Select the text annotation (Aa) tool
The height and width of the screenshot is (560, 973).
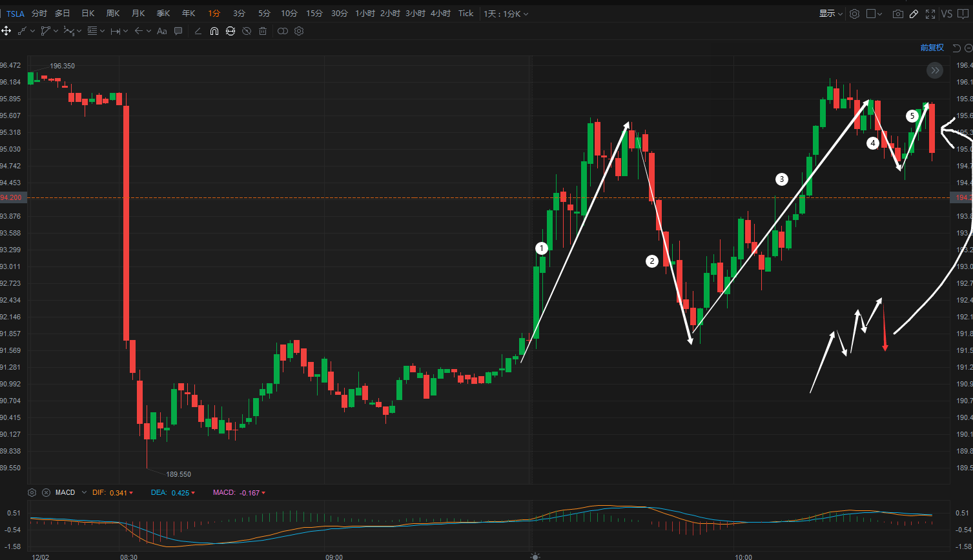(x=161, y=31)
